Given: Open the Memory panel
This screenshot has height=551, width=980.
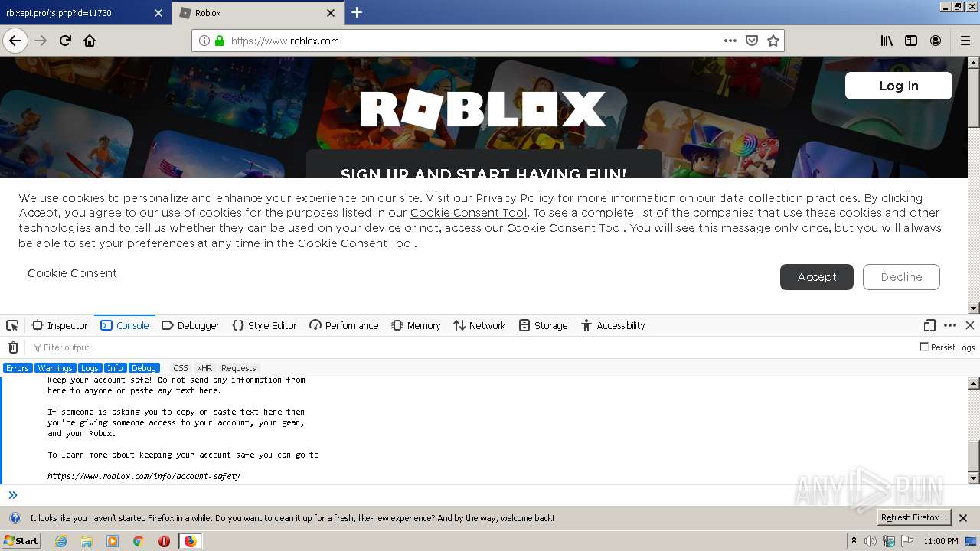Looking at the screenshot, I should click(416, 325).
